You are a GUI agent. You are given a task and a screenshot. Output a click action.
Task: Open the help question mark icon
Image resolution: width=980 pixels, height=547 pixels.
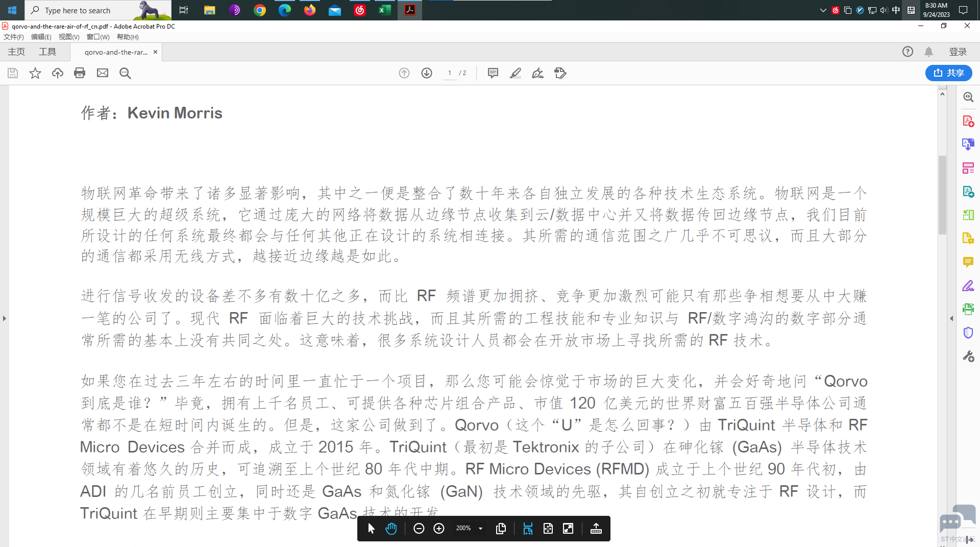tap(908, 52)
